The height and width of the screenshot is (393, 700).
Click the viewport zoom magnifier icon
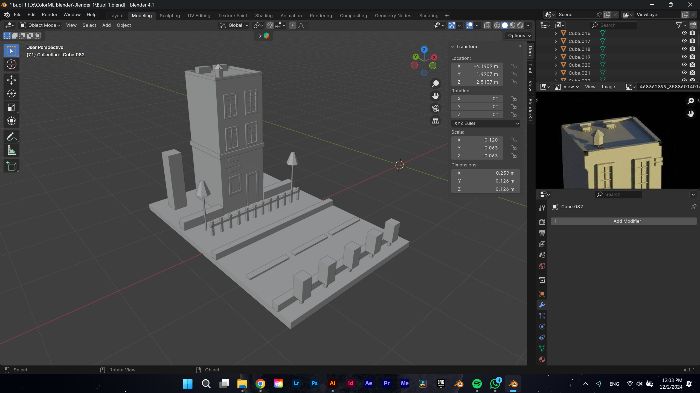click(x=435, y=84)
